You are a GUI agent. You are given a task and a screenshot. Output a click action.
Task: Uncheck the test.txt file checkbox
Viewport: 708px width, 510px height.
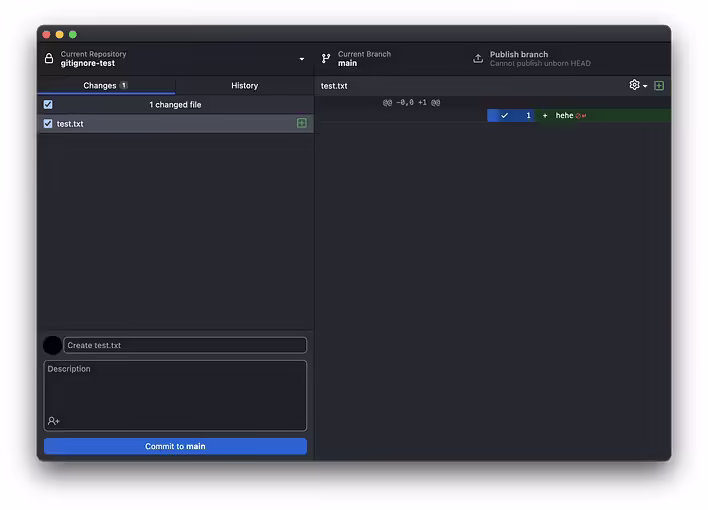48,124
